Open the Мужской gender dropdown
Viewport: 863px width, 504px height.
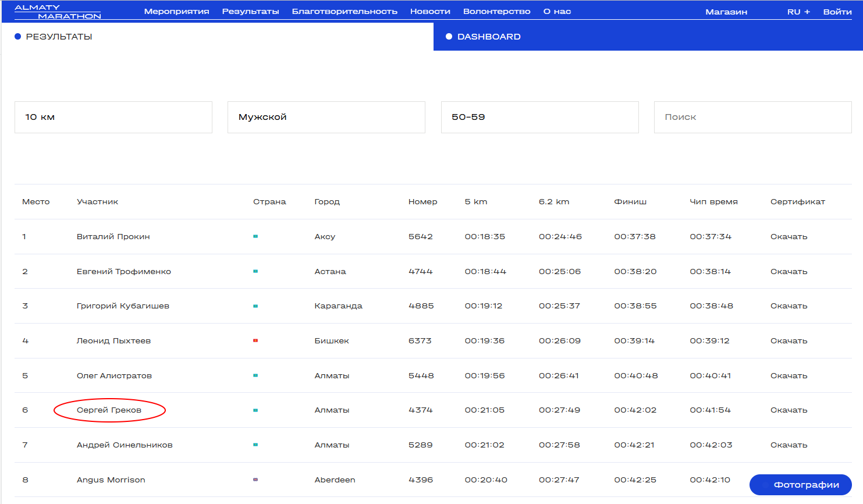point(326,117)
